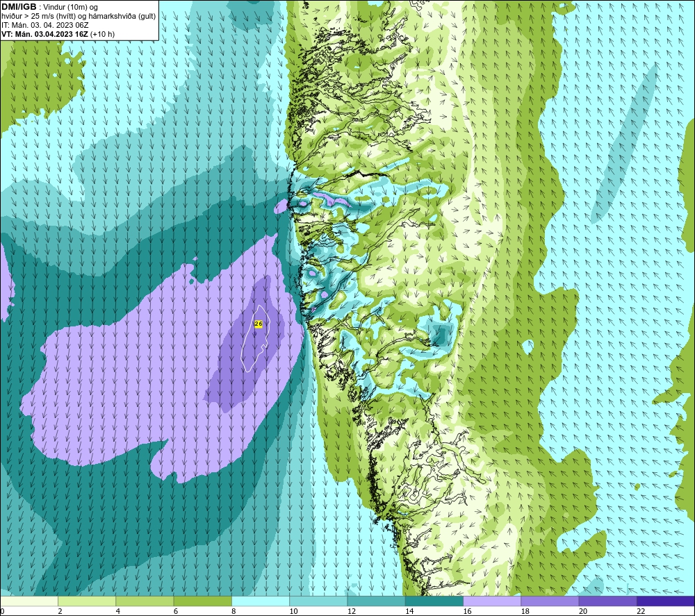Click the yellow 26 max gust label

[x=259, y=324]
